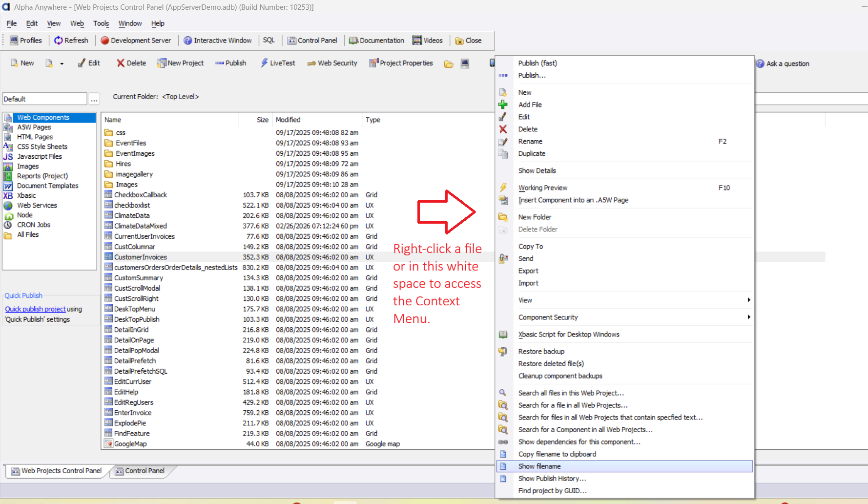This screenshot has height=504, width=868.
Task: Open the Videos toolbar item
Action: click(428, 41)
